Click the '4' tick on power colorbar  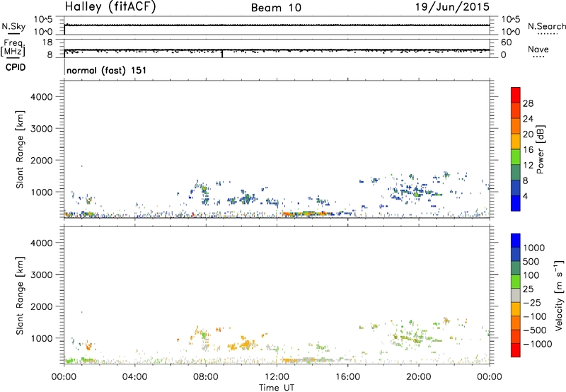[526, 196]
